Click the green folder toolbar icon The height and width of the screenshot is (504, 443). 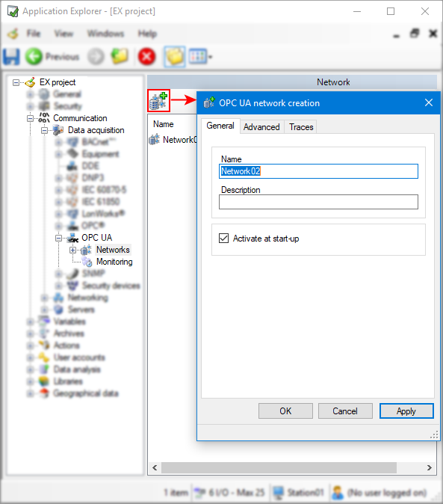(x=120, y=56)
